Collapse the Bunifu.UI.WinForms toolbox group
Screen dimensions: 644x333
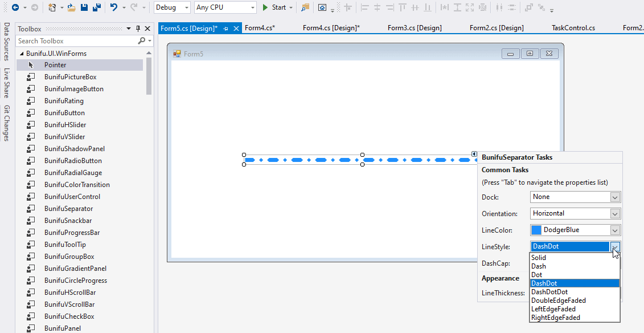coord(22,54)
